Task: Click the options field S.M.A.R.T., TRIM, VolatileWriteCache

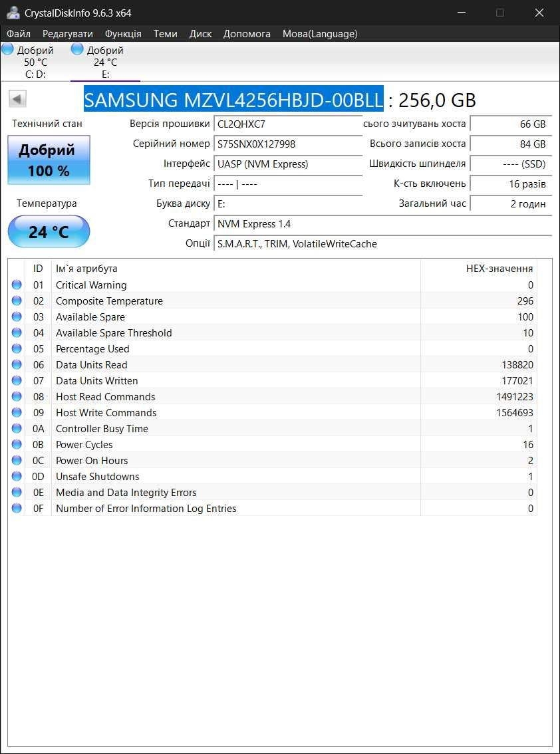Action: pyautogui.click(x=382, y=244)
